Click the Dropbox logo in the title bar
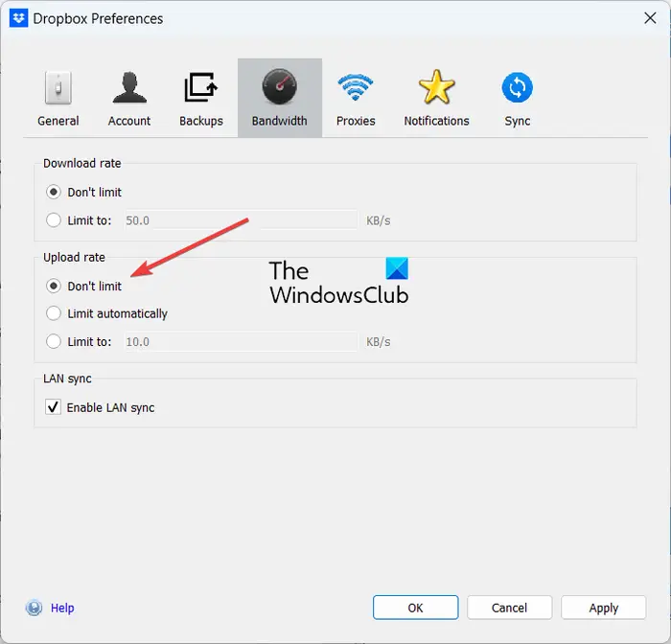Viewport: 671px width, 644px height. tap(19, 18)
